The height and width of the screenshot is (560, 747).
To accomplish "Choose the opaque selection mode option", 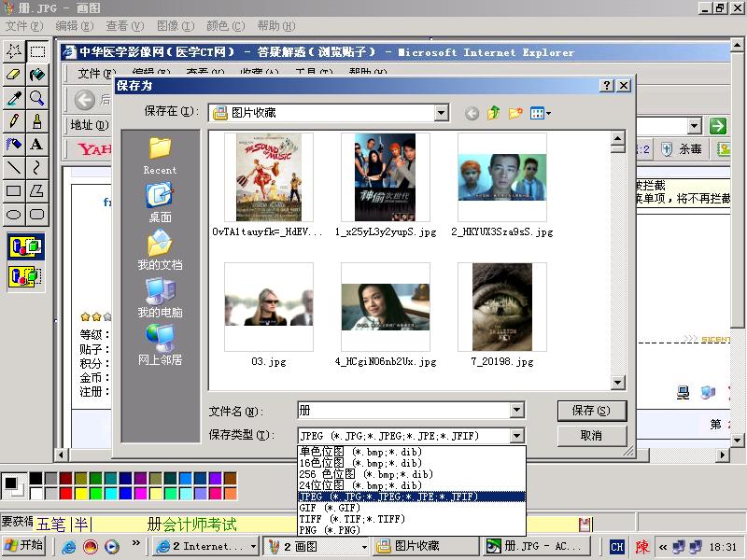I will [26, 246].
